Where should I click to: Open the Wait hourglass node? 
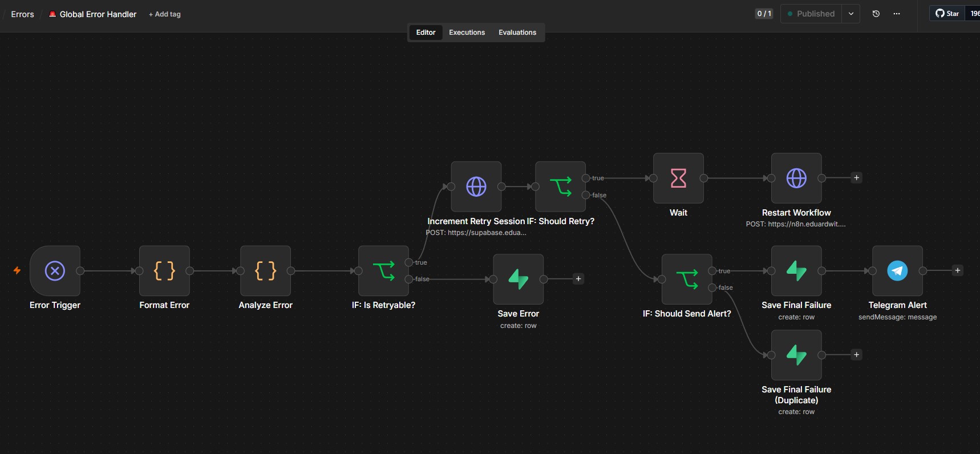[679, 178]
